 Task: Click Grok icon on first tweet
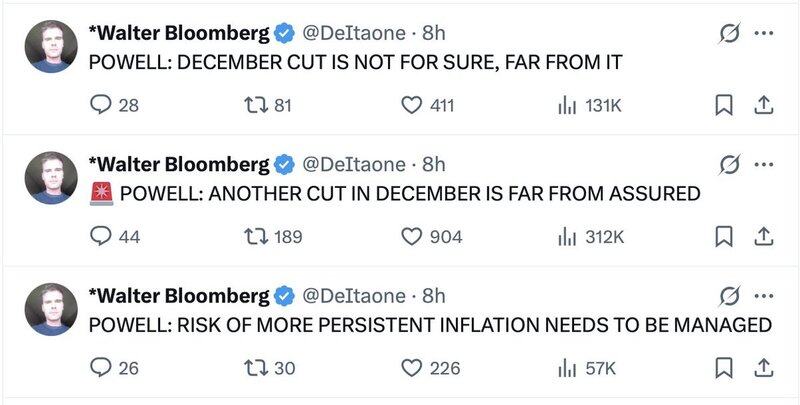pos(729,33)
